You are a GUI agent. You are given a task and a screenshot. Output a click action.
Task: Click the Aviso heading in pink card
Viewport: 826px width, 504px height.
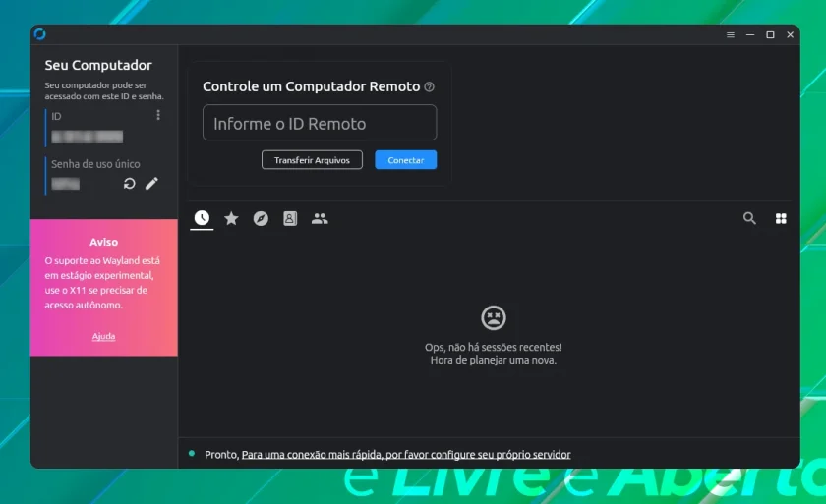click(x=104, y=242)
